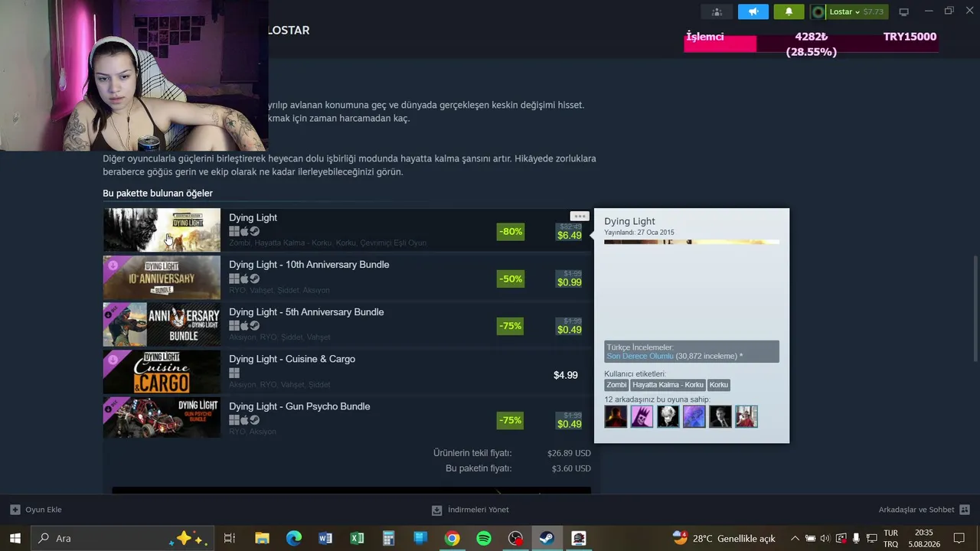Open the Cuisine & Cargo thumbnail
The height and width of the screenshot is (551, 980).
click(162, 371)
